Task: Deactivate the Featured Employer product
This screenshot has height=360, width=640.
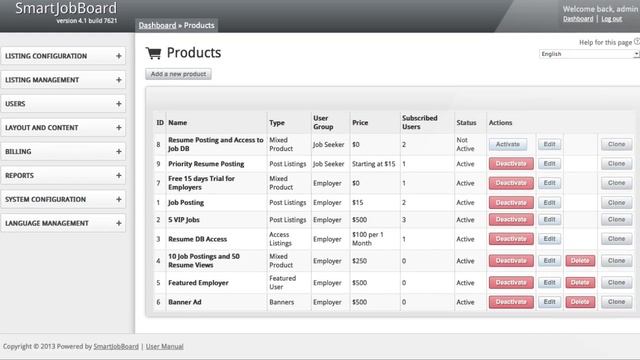Action: 511,282
